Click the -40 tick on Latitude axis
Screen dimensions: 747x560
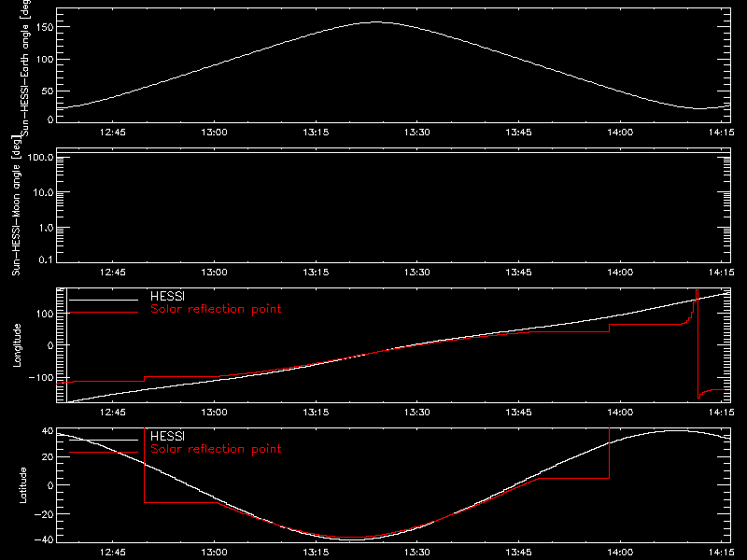(x=44, y=540)
